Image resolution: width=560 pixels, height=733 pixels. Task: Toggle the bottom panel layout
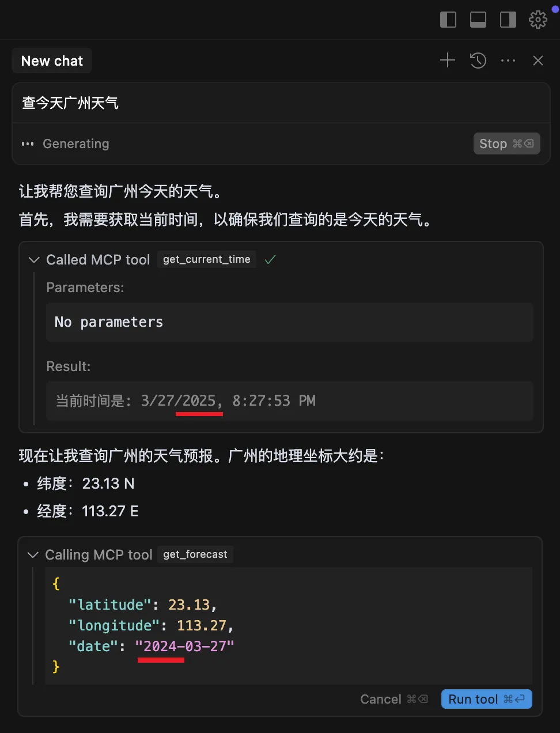[x=478, y=19]
